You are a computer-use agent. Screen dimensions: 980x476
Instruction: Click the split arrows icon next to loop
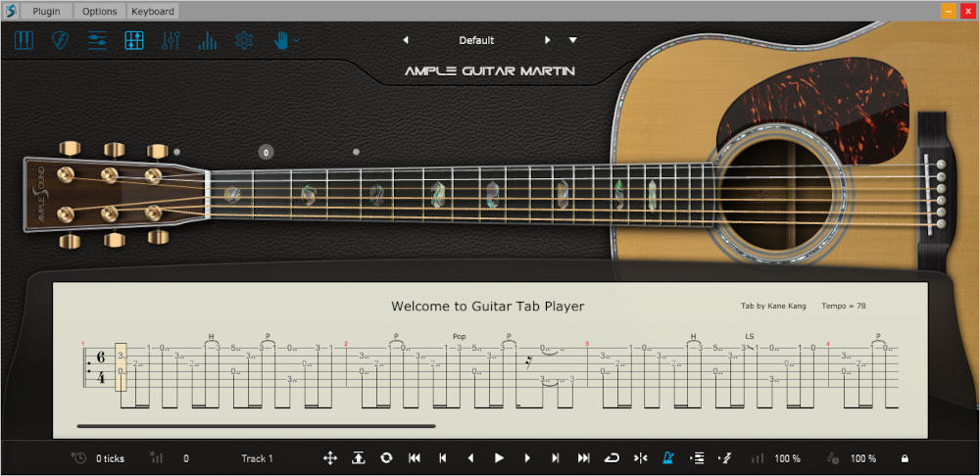[x=641, y=458]
